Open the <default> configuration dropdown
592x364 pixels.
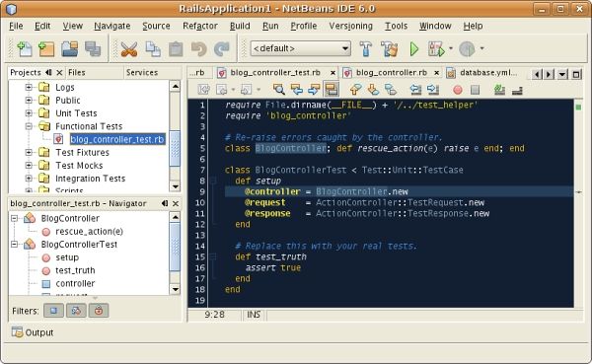pyautogui.click(x=301, y=48)
